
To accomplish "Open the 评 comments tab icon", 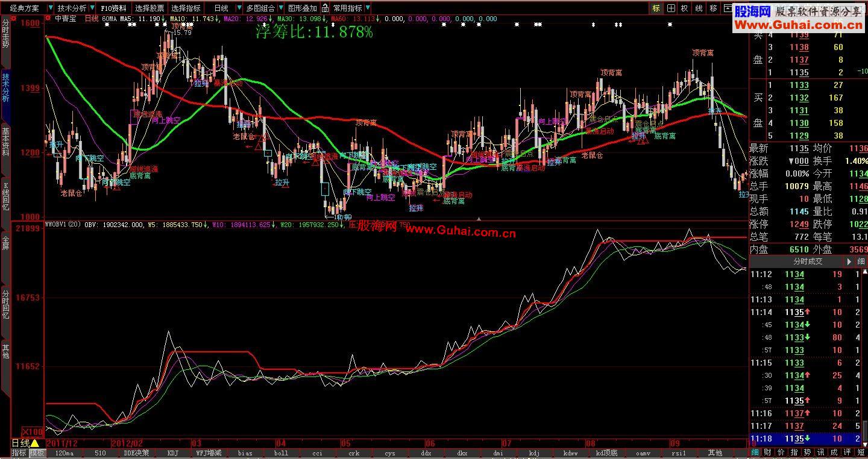I will point(847,452).
